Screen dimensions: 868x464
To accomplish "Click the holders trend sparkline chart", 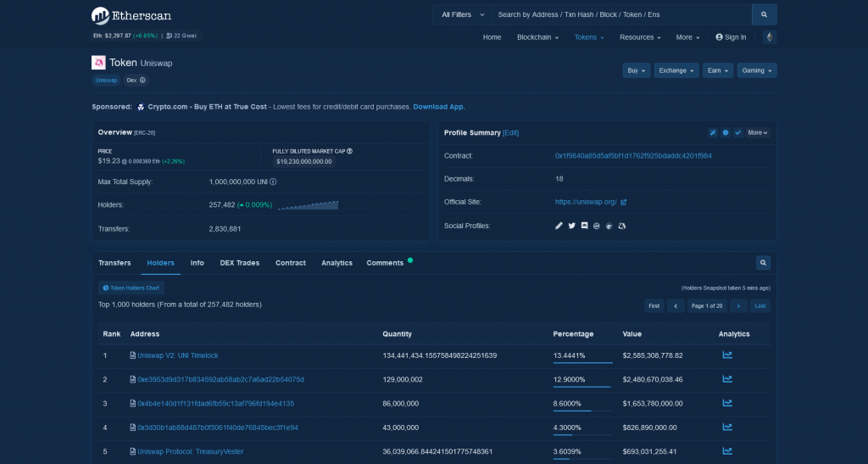I will 308,205.
